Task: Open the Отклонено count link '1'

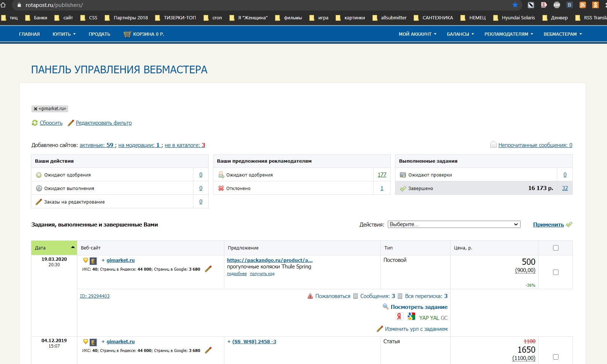Action: pos(382,188)
